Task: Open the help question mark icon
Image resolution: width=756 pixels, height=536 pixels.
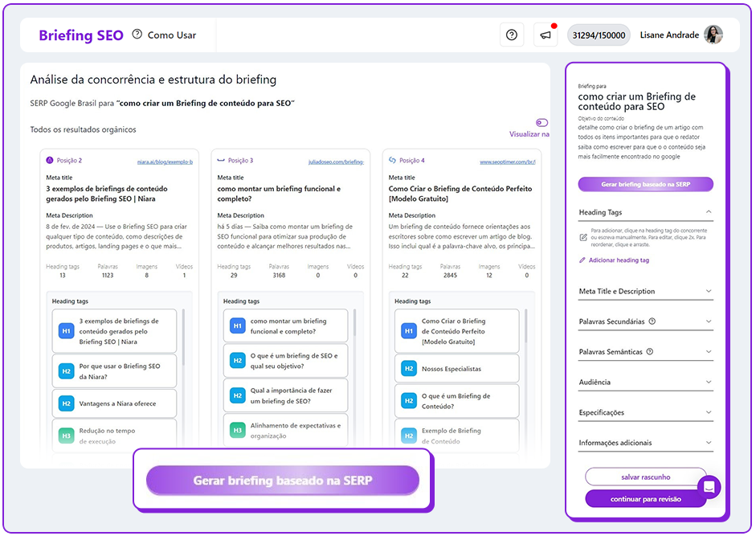Action: click(x=512, y=35)
